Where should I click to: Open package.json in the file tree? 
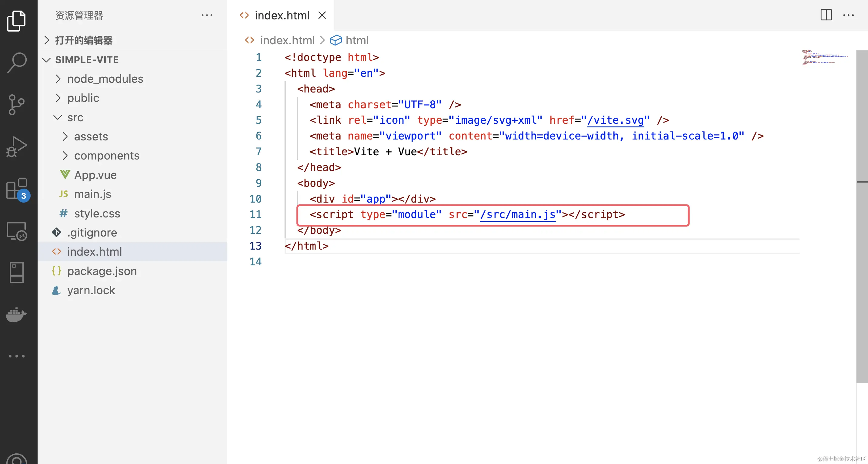point(132,271)
